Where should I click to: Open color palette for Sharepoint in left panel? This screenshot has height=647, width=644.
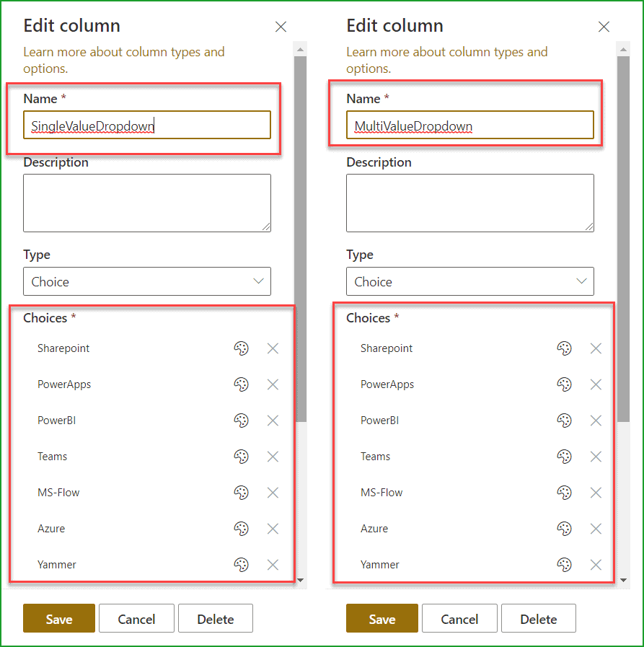coord(241,348)
